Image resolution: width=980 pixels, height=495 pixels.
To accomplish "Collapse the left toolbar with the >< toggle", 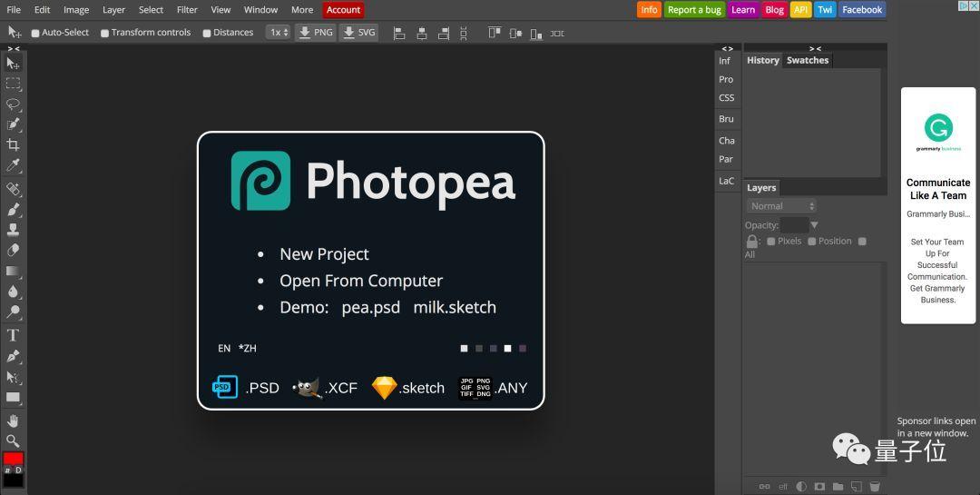I will pos(13,49).
